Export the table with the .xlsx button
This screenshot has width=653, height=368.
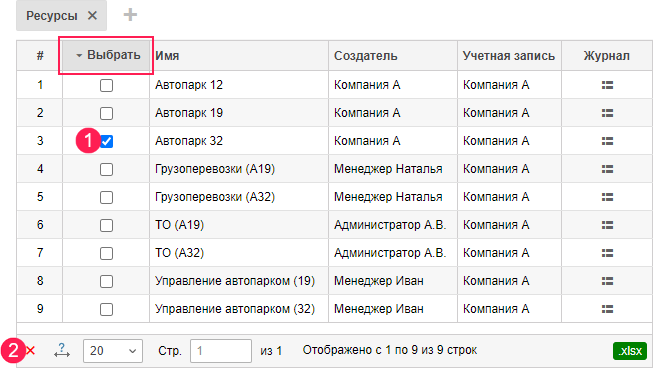click(x=630, y=351)
